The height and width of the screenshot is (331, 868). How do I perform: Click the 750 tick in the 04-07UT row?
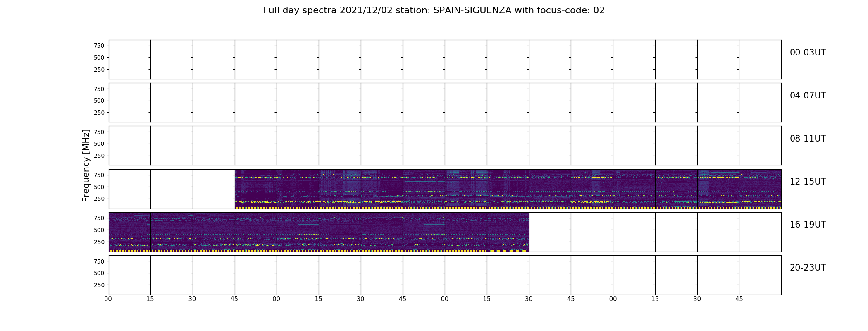99,89
